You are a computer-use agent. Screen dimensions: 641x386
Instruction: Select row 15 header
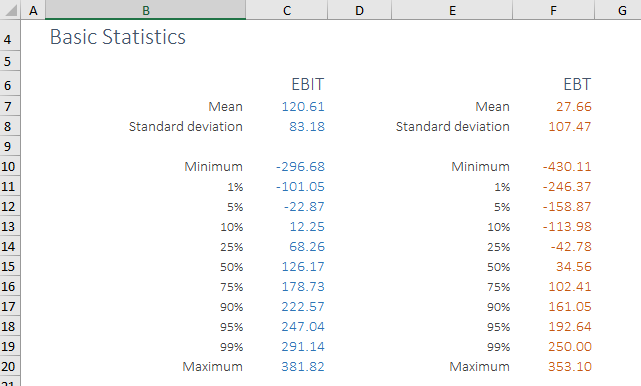(10, 267)
